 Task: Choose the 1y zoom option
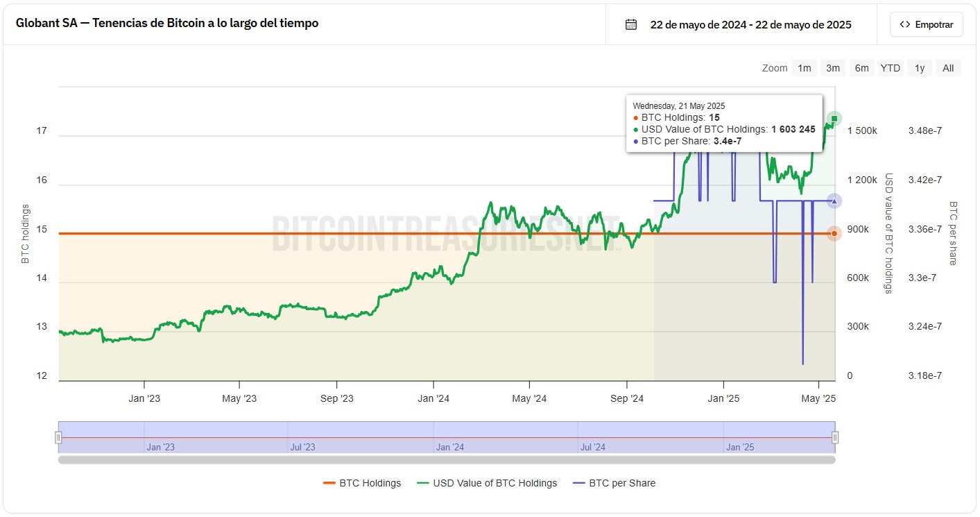point(919,68)
